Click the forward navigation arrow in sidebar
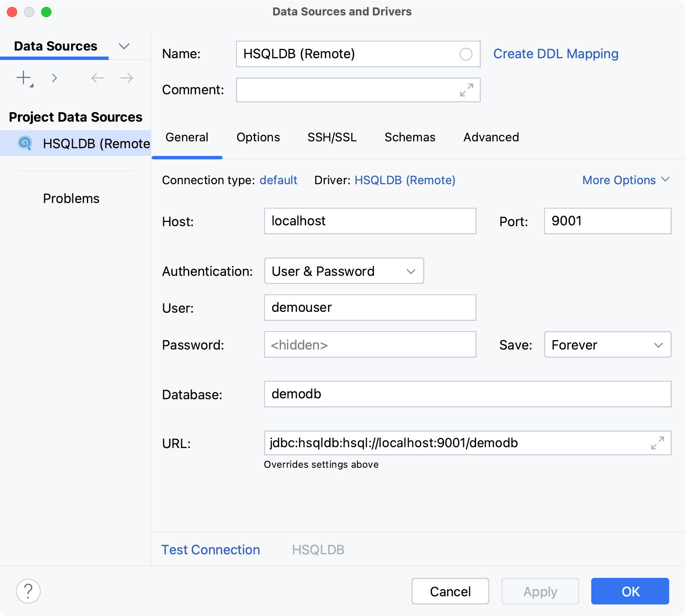The height and width of the screenshot is (616, 685). click(x=126, y=78)
